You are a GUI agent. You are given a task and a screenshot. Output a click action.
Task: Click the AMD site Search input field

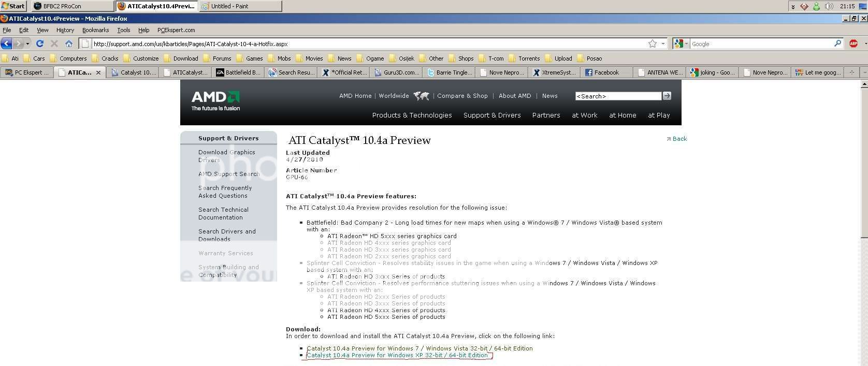pyautogui.click(x=618, y=96)
